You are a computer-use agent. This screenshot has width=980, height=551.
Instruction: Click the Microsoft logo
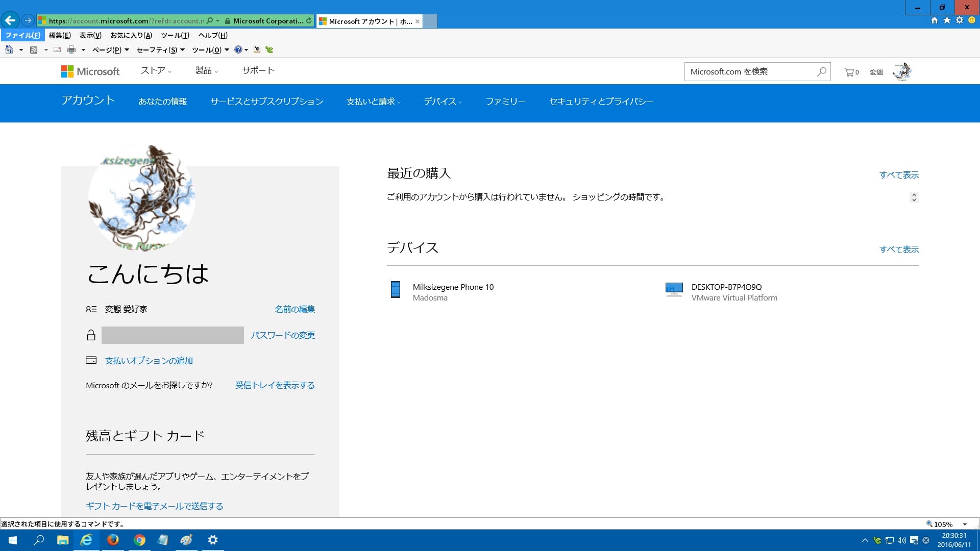tap(90, 71)
